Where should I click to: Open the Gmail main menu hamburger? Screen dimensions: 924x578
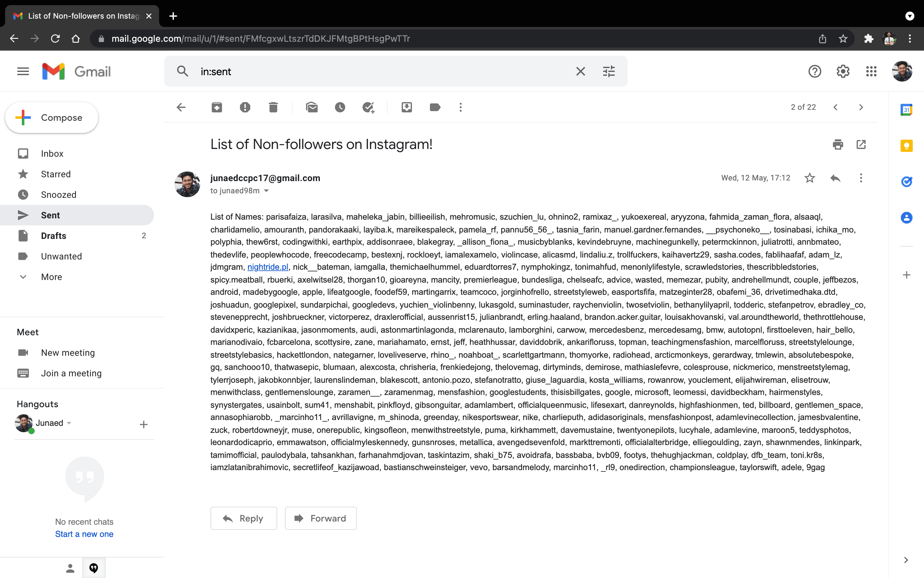tap(23, 71)
